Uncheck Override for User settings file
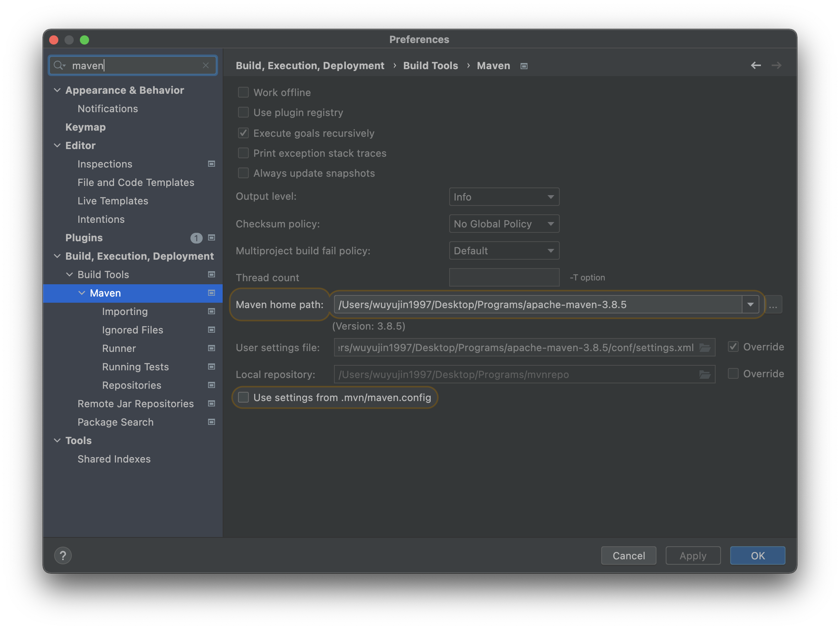The height and width of the screenshot is (630, 840). 733,347
